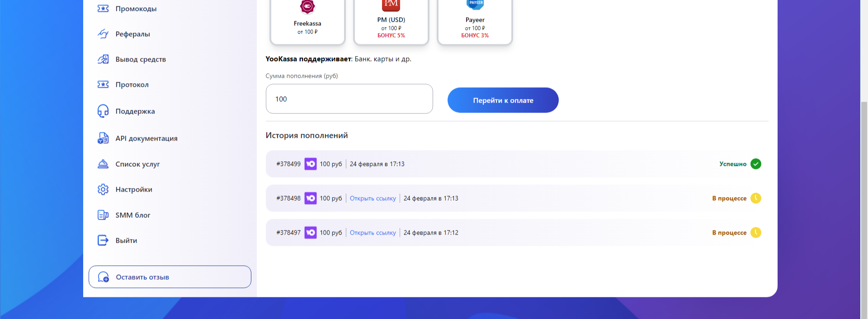868x319 pixels.
Task: Click В процессе status of #378498
Action: click(729, 198)
